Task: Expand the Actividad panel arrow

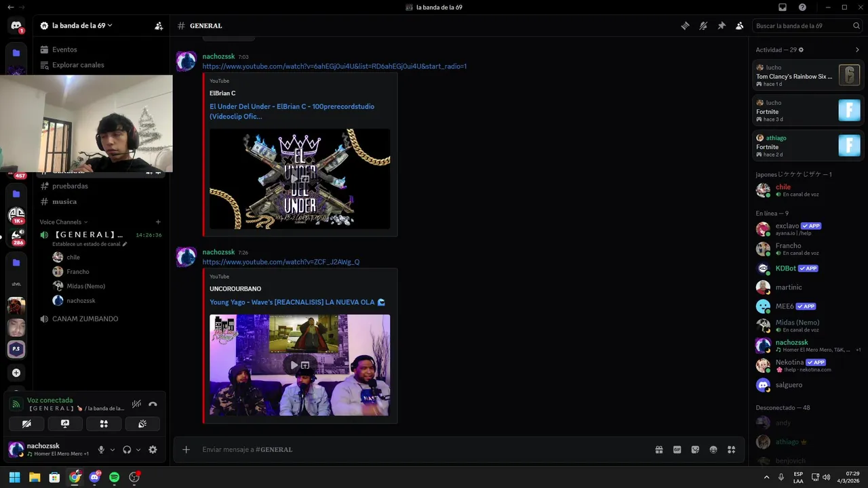Action: pos(857,49)
